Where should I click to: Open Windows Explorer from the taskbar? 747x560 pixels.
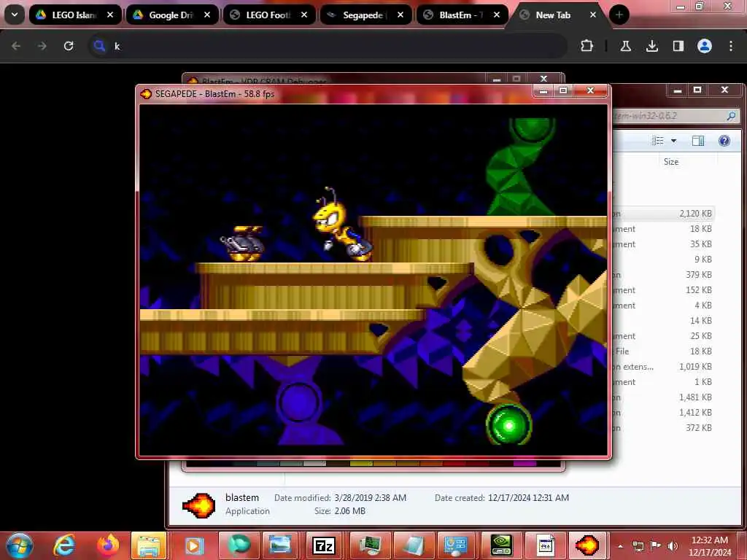point(149,545)
